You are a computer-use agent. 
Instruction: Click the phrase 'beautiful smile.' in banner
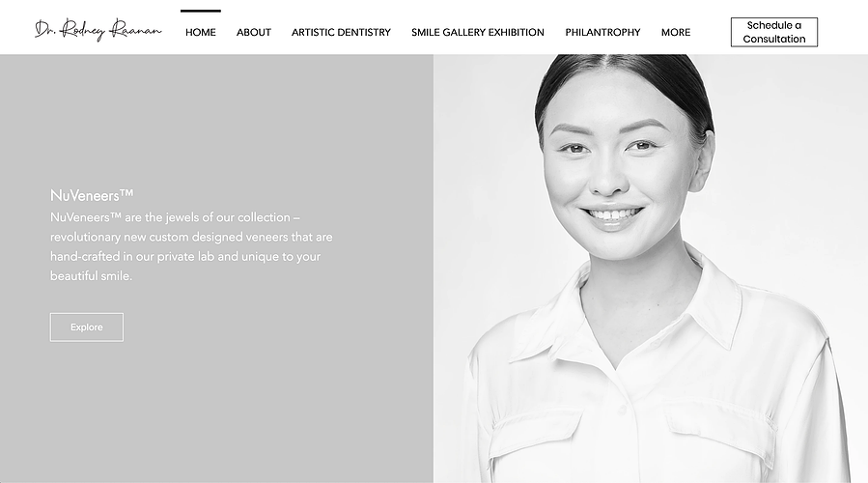(92, 276)
